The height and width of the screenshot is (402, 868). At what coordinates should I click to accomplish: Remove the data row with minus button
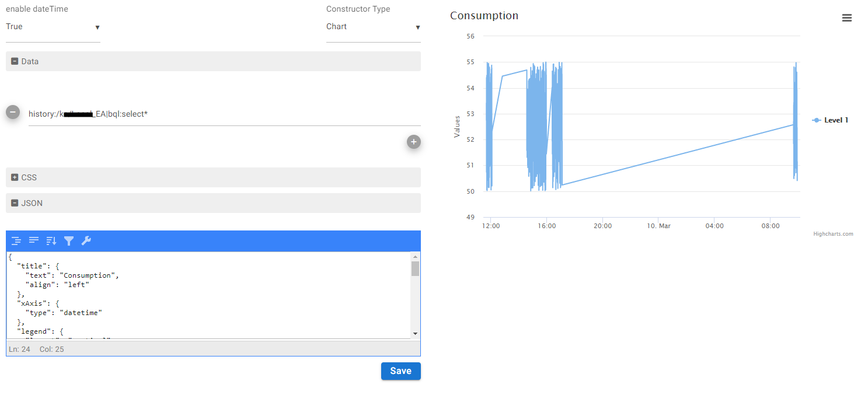pyautogui.click(x=13, y=113)
